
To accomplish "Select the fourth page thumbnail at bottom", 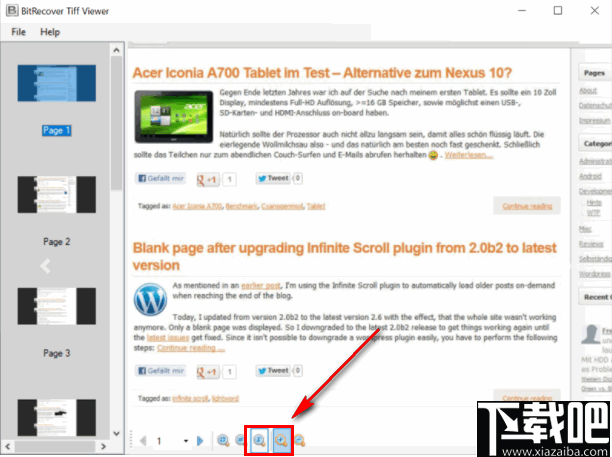I will tap(57, 417).
